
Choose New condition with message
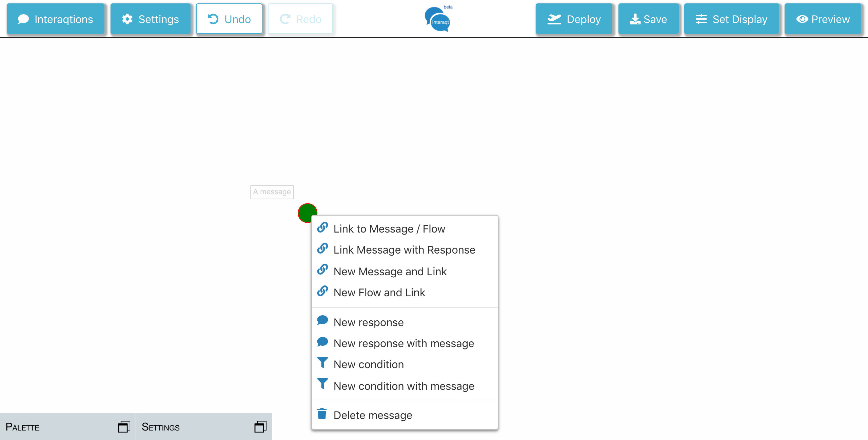click(x=403, y=386)
